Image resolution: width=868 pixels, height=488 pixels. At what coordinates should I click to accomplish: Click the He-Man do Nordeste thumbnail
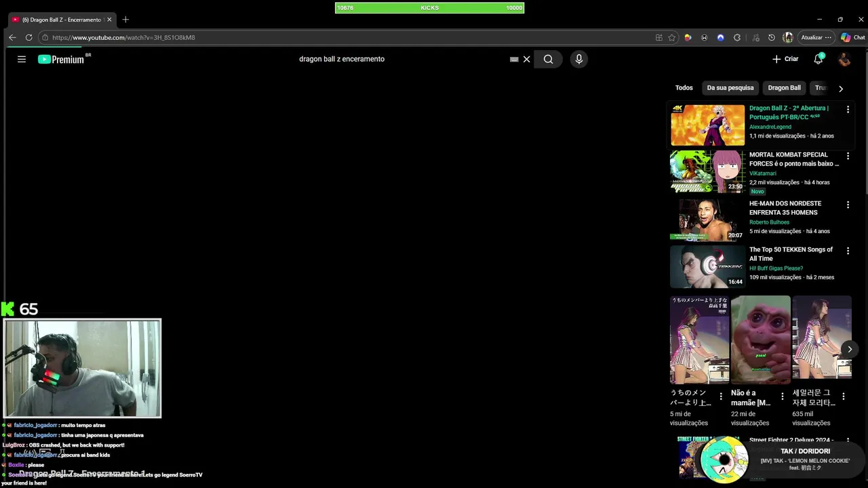point(707,220)
